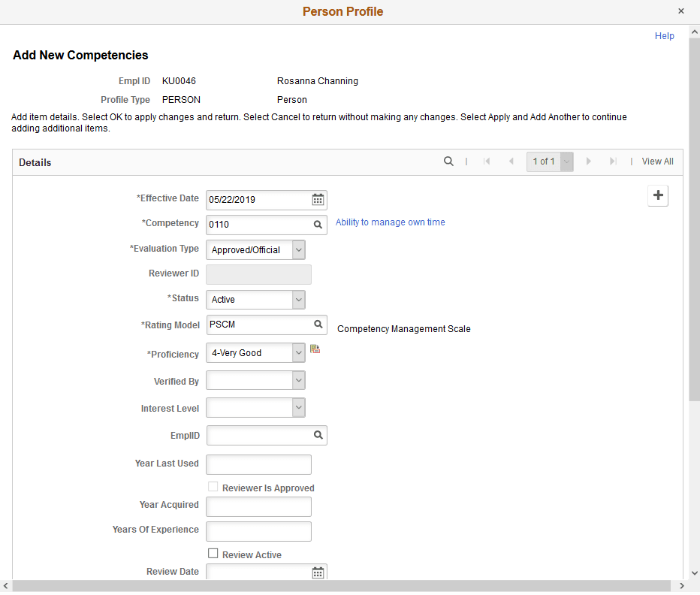Add a new row with the plus icon

click(x=658, y=195)
